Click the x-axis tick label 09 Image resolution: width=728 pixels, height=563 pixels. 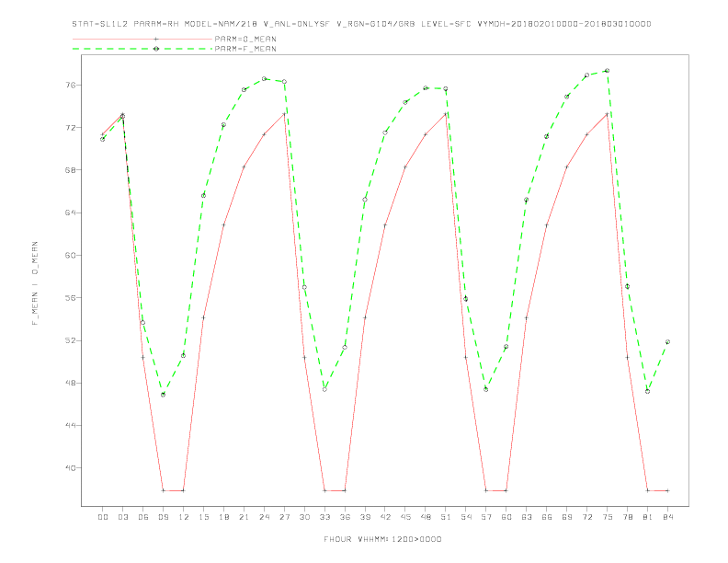coord(163,517)
